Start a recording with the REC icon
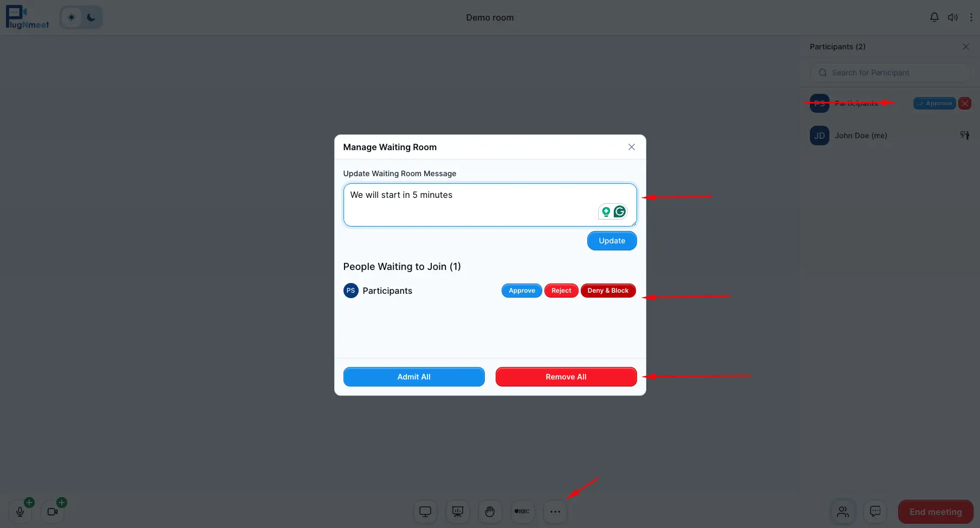The image size is (980, 528). pyautogui.click(x=522, y=511)
